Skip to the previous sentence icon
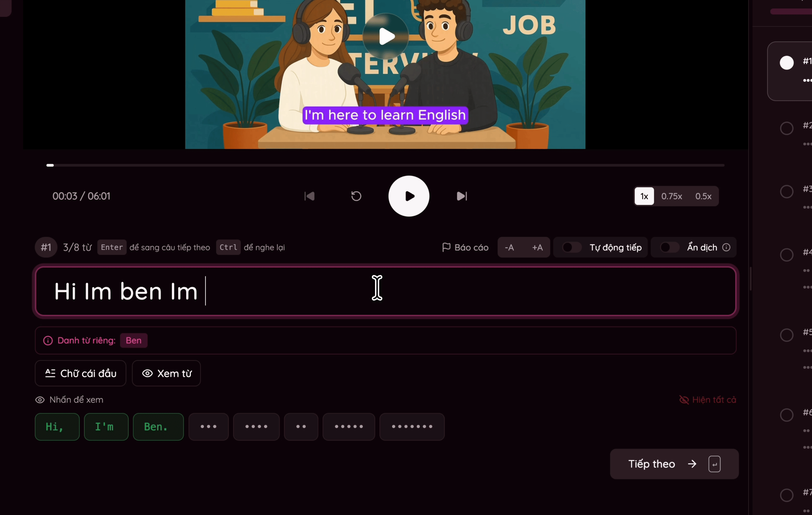 pos(310,196)
